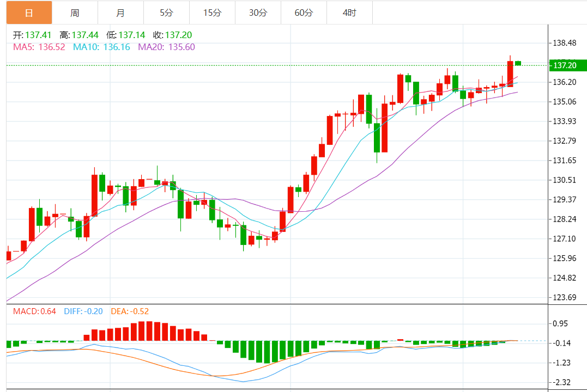The image size is (587, 392).
Task: Click the MA5: 136.52 indicator label
Action: [x=39, y=47]
